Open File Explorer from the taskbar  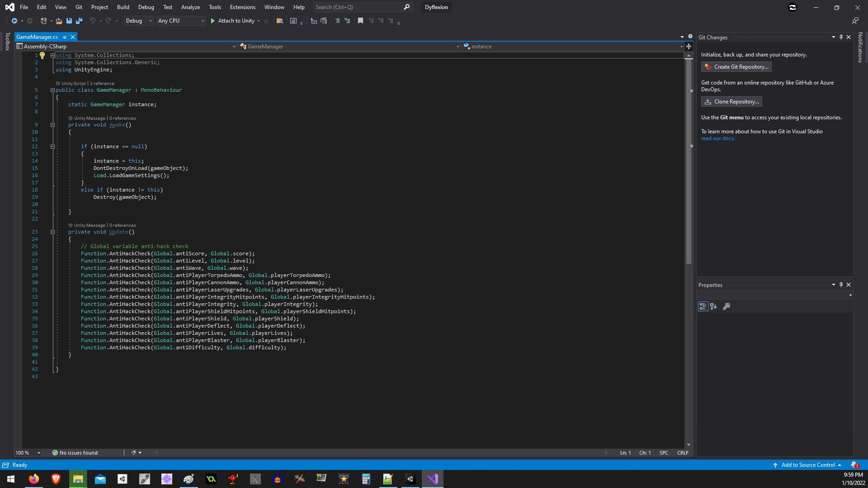[78, 479]
